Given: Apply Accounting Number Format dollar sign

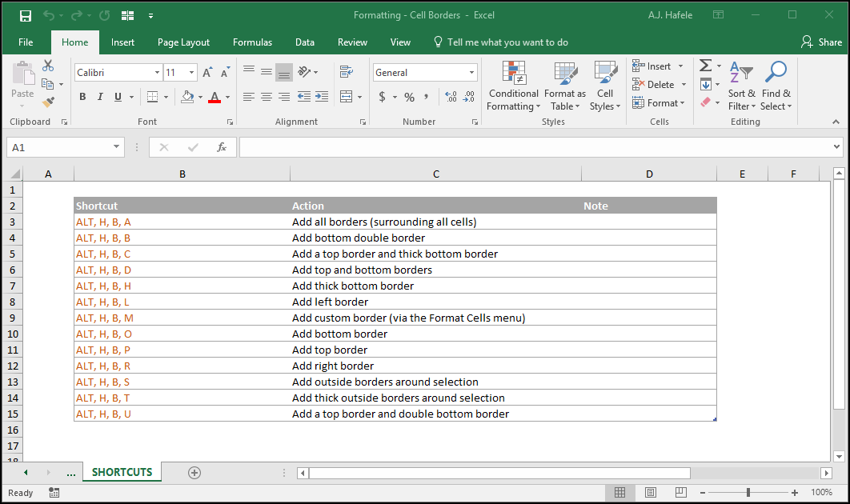Looking at the screenshot, I should (x=382, y=97).
